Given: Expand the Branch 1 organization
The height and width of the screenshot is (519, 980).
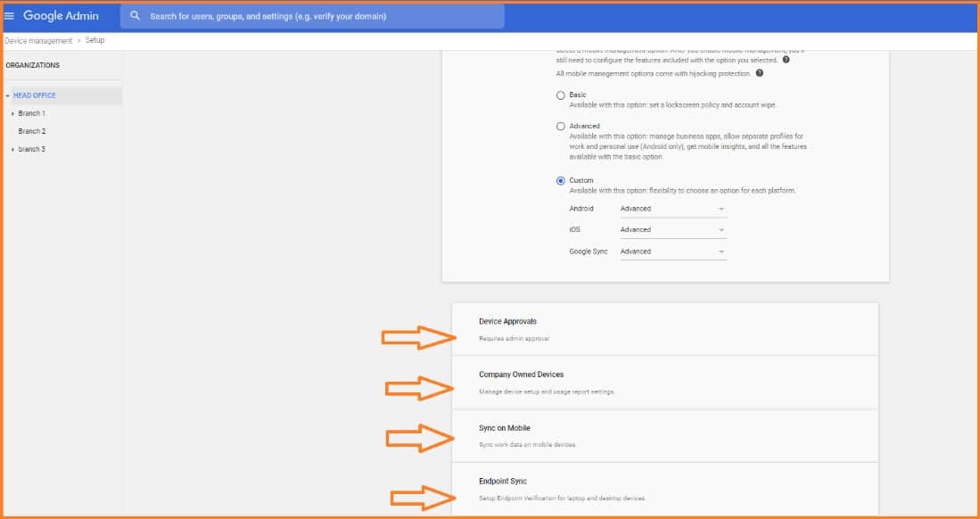Looking at the screenshot, I should tap(12, 114).
